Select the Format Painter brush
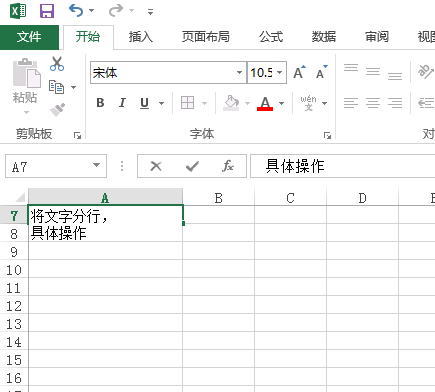Viewport: 435px width, 392px height. pyautogui.click(x=57, y=110)
